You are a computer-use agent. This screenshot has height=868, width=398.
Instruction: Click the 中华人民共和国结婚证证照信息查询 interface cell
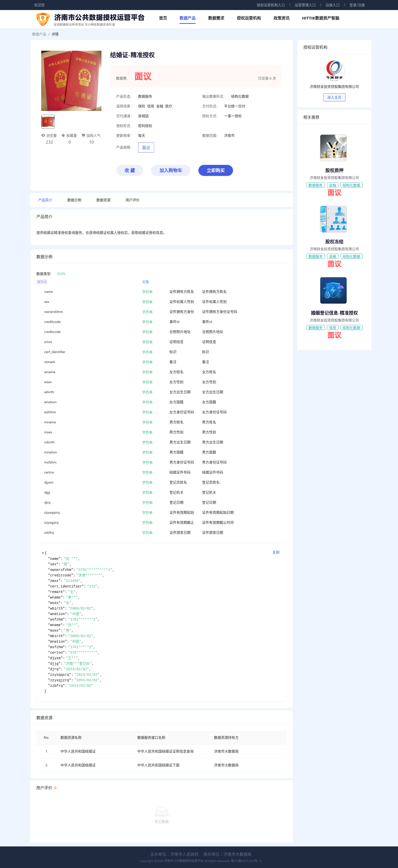coord(165,751)
